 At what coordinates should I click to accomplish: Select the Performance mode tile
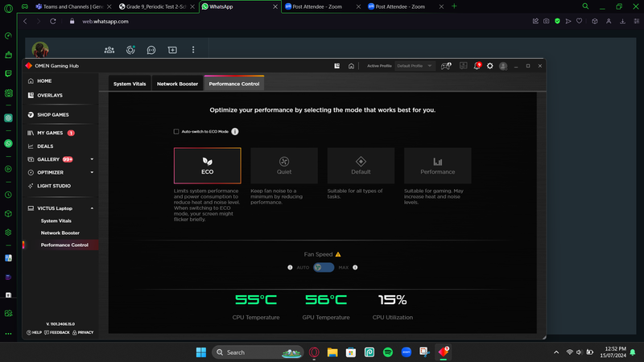pyautogui.click(x=438, y=166)
